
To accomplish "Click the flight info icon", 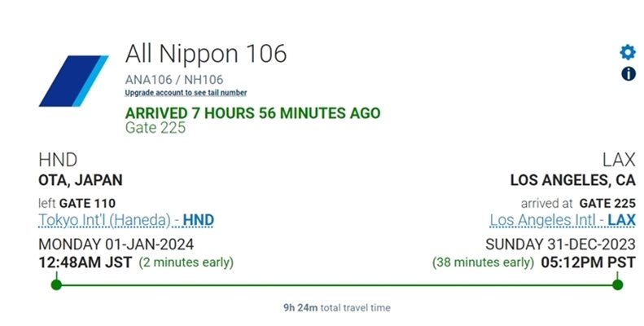I will (628, 74).
